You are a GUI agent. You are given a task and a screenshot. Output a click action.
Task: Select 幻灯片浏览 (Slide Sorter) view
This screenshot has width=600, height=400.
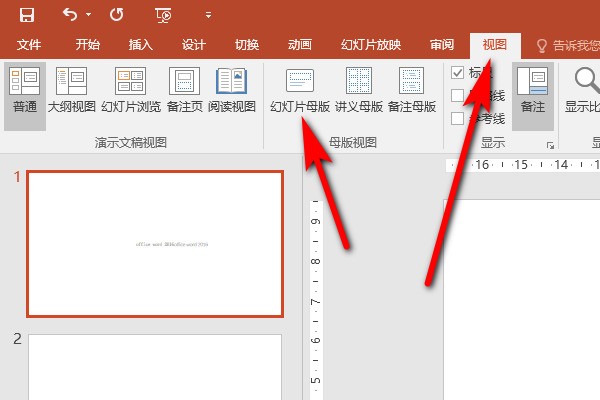(131, 90)
